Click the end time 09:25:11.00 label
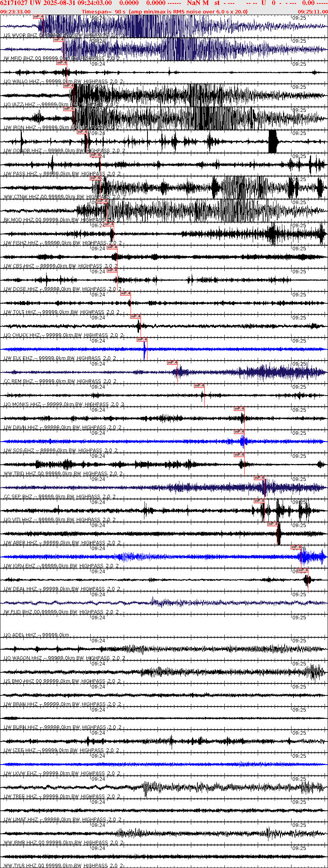The image size is (328, 868). tap(313, 12)
